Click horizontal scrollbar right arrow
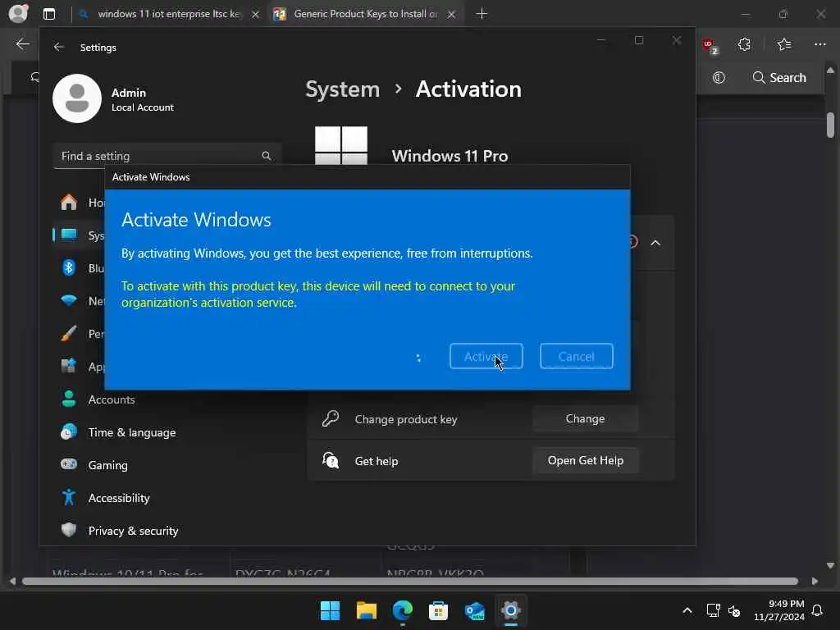 click(815, 582)
